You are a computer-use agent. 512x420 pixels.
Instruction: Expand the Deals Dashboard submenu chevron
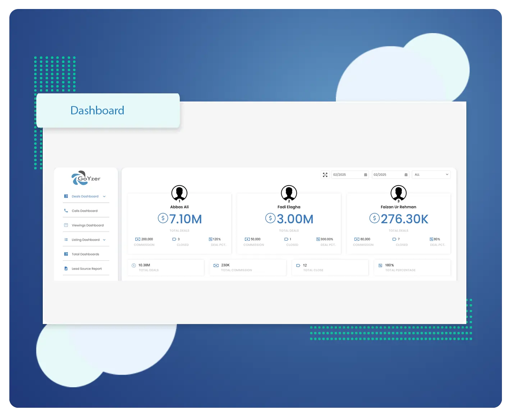(x=104, y=196)
